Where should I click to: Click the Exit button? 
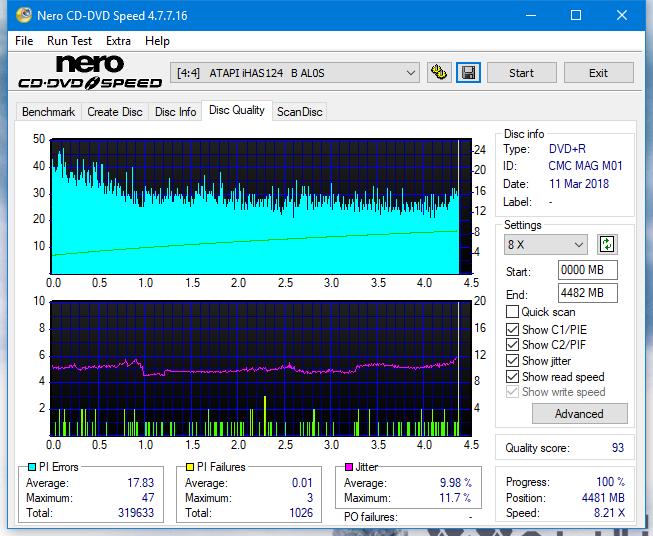[598, 73]
